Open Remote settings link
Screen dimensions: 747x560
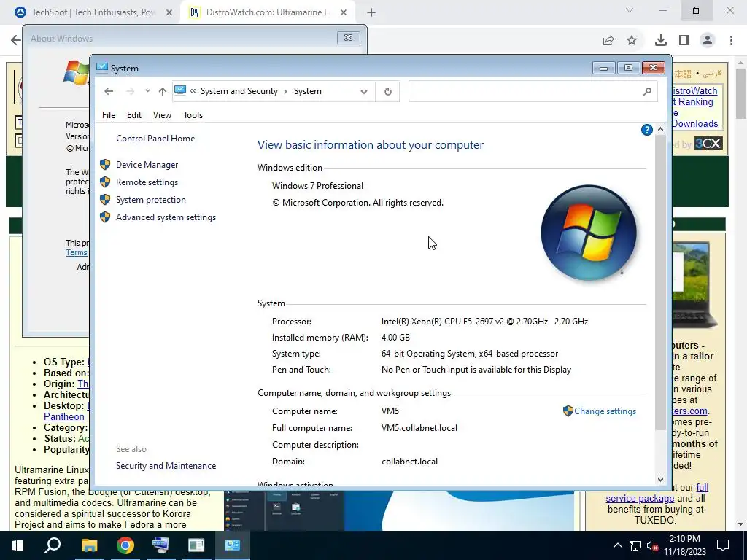[147, 182]
